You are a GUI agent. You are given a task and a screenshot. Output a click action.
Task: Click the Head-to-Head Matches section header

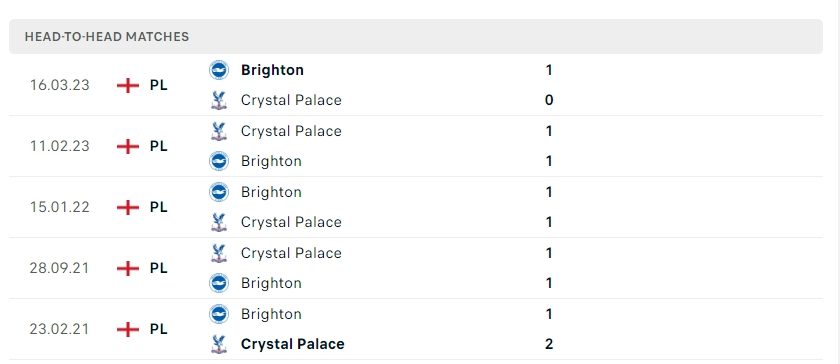[416, 36]
